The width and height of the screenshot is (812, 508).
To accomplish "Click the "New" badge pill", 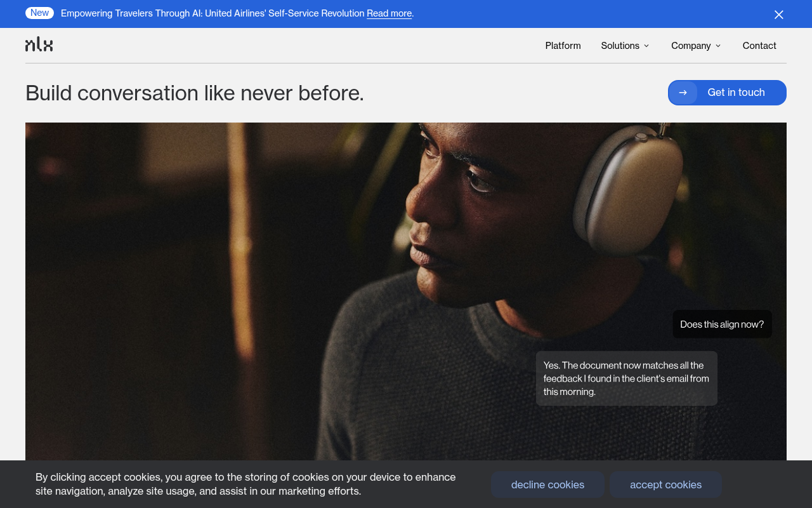I will [39, 13].
